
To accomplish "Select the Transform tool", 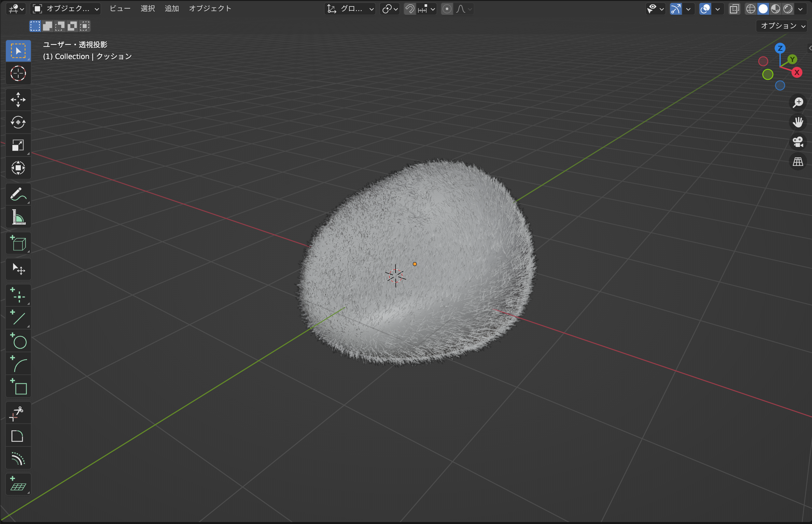I will (18, 168).
